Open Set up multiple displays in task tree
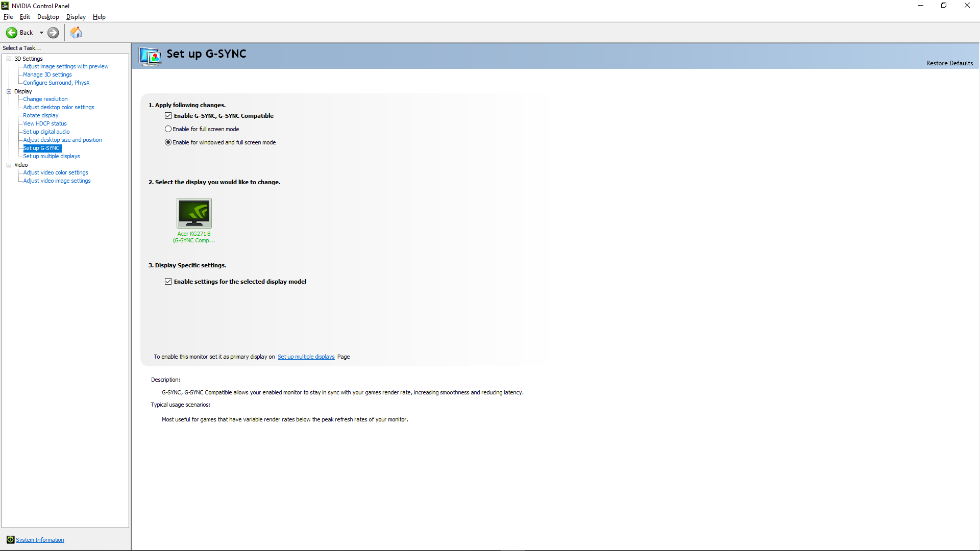 [52, 156]
